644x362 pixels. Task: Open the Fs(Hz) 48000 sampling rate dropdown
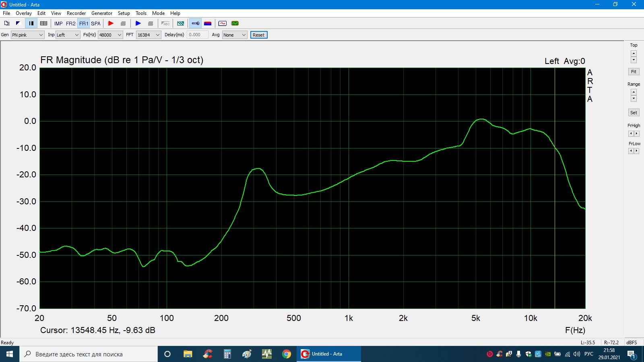(110, 35)
